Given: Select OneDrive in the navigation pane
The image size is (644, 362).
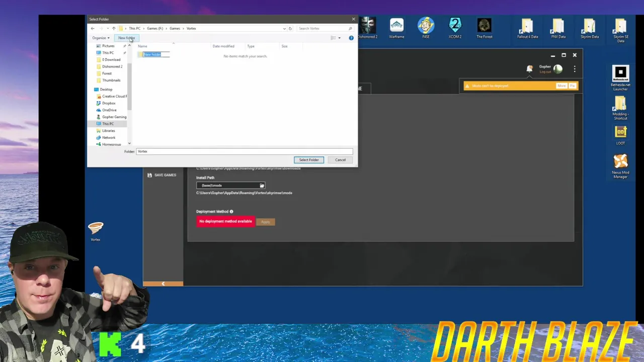Looking at the screenshot, I should pyautogui.click(x=109, y=110).
